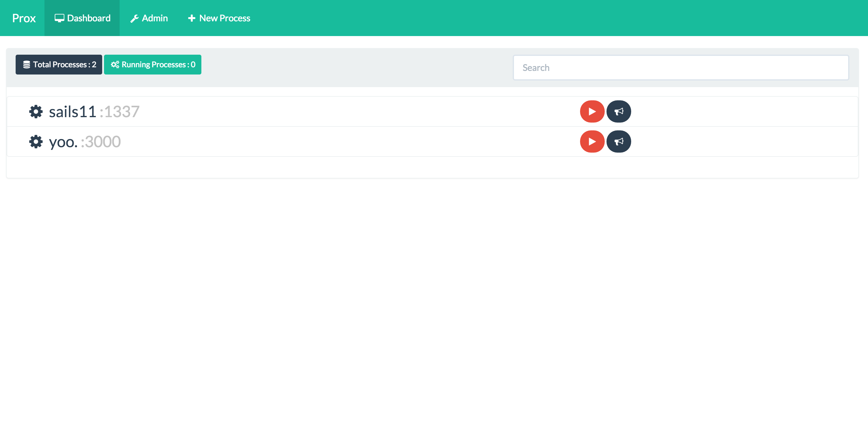Image resolution: width=868 pixels, height=441 pixels.
Task: Click the wrench icon next to Admin
Action: point(134,19)
